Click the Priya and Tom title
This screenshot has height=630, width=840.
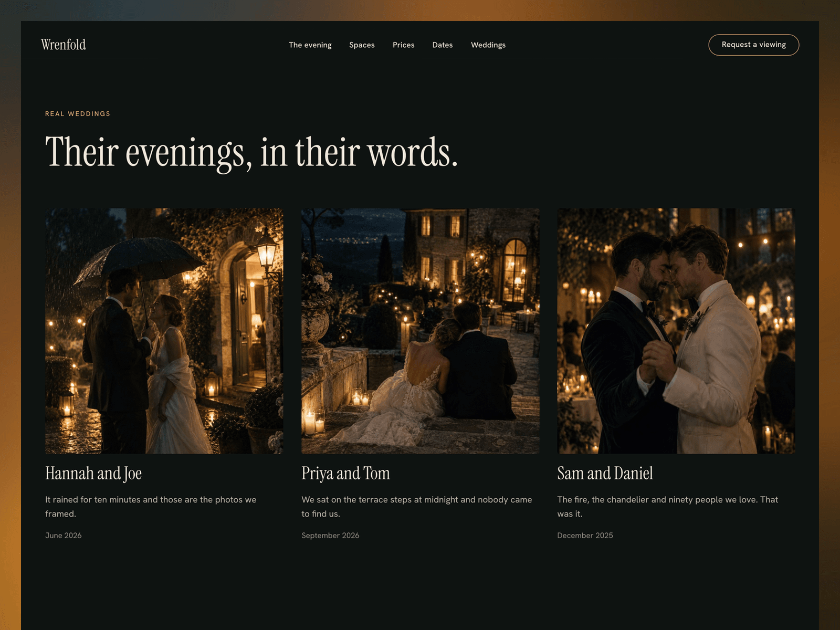(x=345, y=473)
